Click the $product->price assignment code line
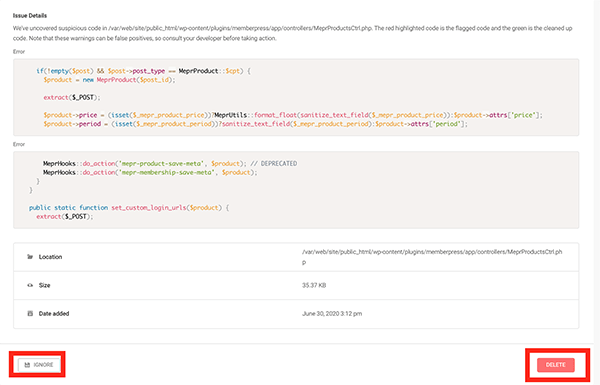 coord(293,115)
